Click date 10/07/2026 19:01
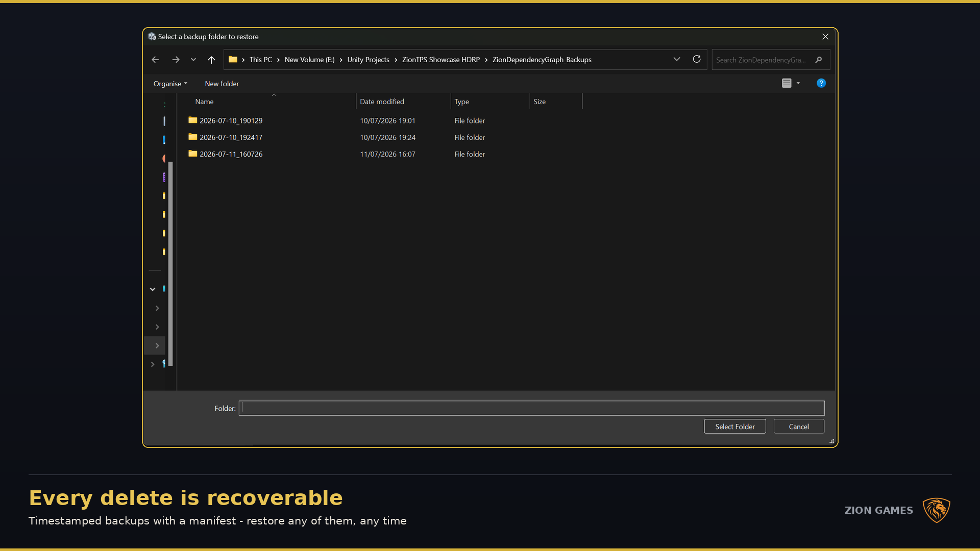This screenshot has height=551, width=980. point(387,121)
